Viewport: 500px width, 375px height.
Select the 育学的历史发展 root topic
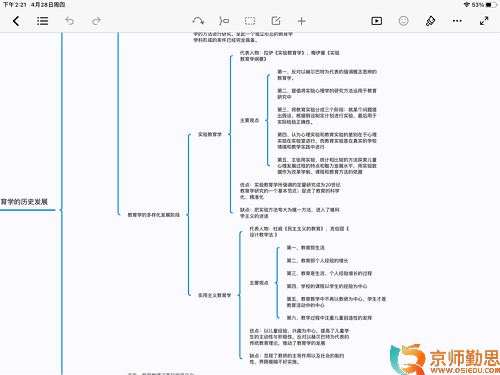tap(24, 202)
